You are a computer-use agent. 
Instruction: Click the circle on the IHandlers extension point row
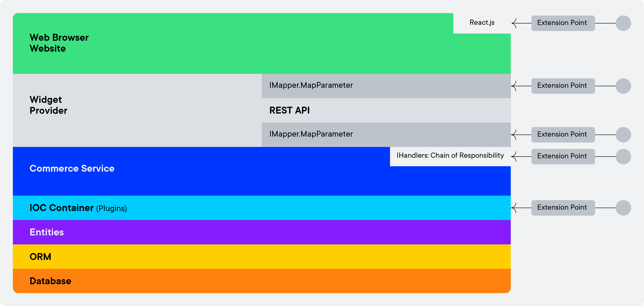tap(623, 156)
